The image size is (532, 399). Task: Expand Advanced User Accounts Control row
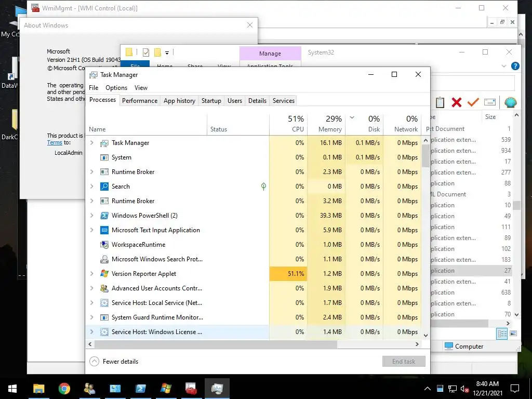[x=91, y=288]
